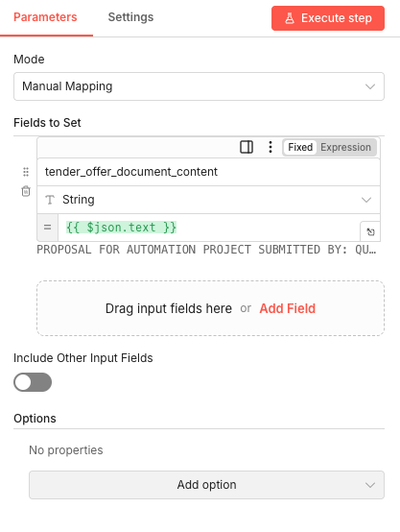This screenshot has width=400, height=532.
Task: Toggle the side panel layout icon
Action: (247, 147)
